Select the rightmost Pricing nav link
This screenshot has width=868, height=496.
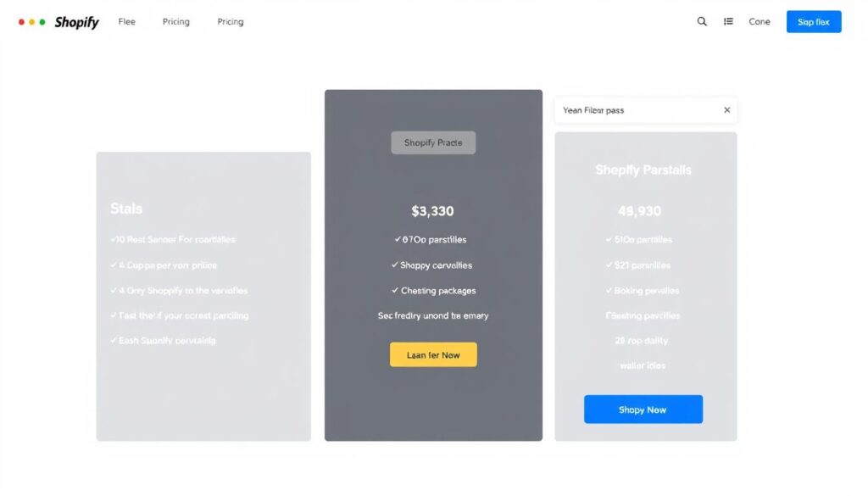[230, 22]
